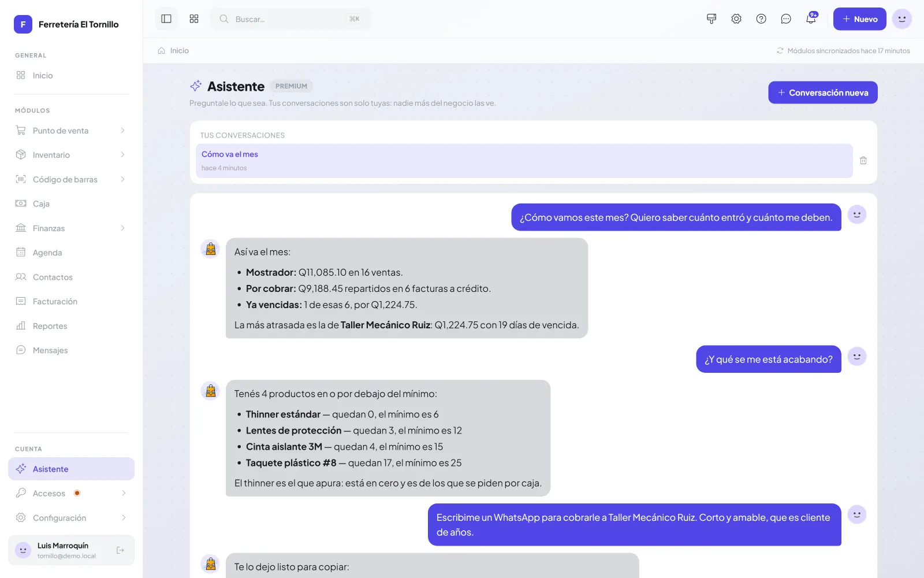The image size is (924, 578).
Task: Click assistant avatar beside 'Te lo dejo listo'
Action: pos(210,564)
